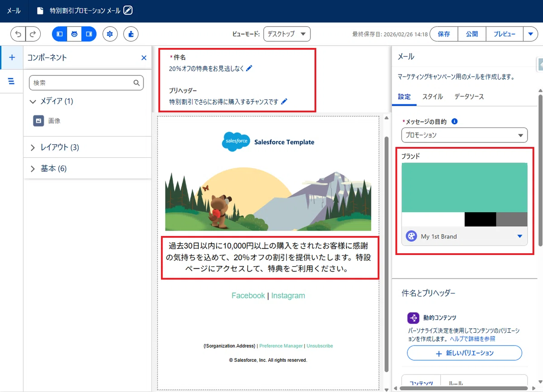Image resolution: width=543 pixels, height=392 pixels.
Task: Open the ビューモード デスクトップ dropdown
Action: [x=287, y=34]
